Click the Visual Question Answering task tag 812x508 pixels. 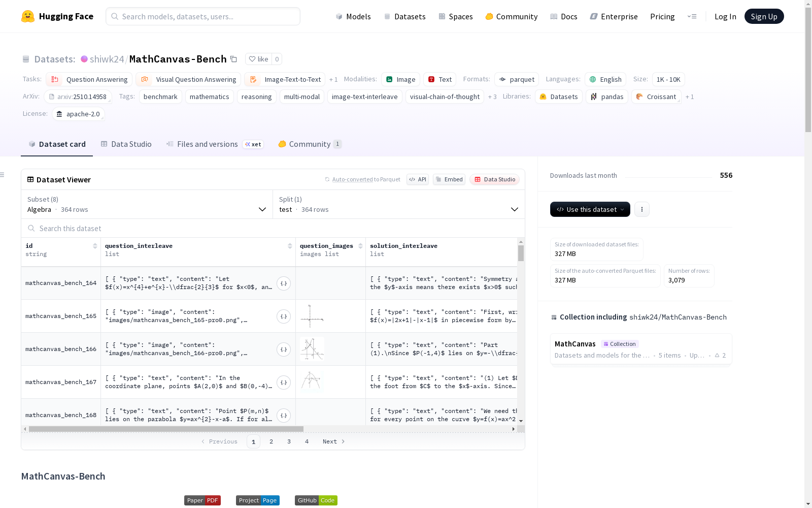click(188, 79)
